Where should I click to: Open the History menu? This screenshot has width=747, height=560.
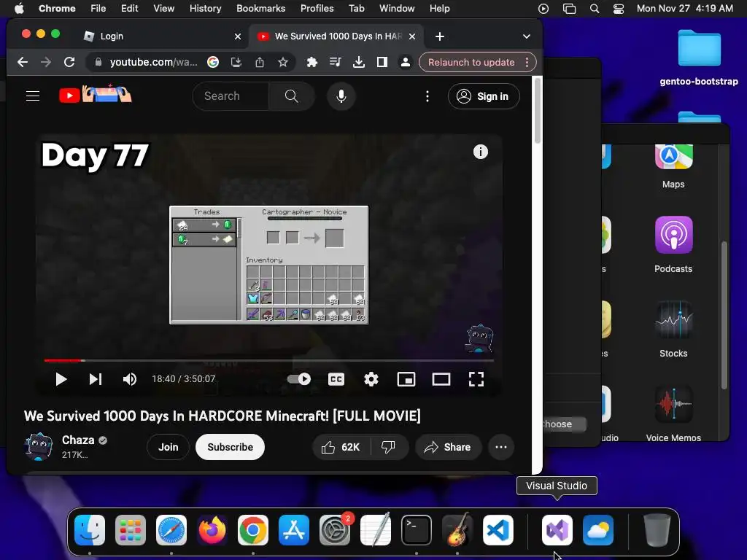(205, 8)
